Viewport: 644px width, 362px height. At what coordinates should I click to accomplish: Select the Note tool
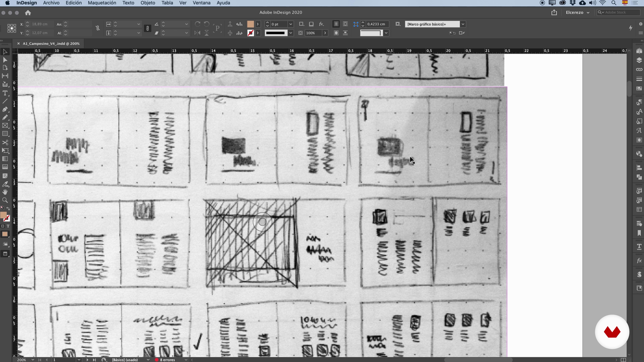click(5, 176)
